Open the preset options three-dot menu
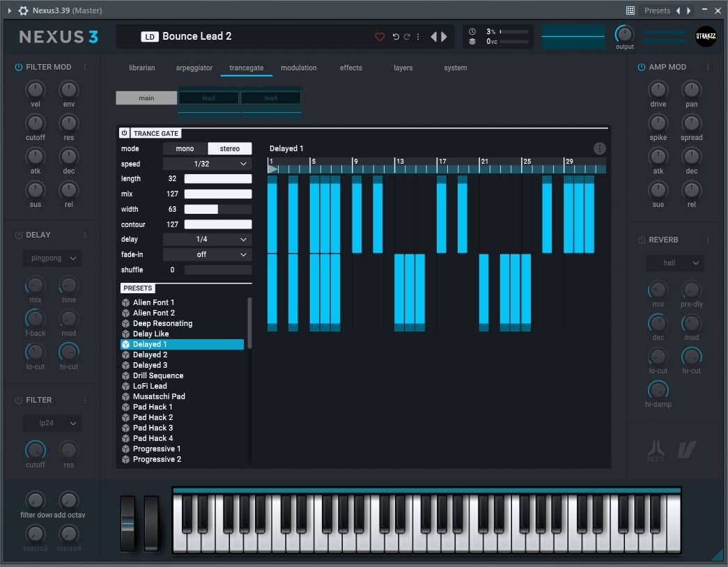The image size is (728, 567). click(x=418, y=37)
